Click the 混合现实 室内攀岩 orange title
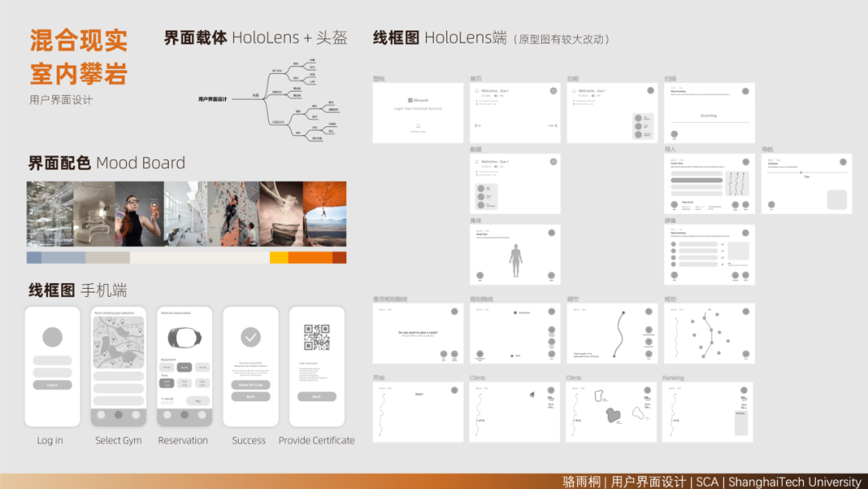This screenshot has width=868, height=489. [x=79, y=57]
